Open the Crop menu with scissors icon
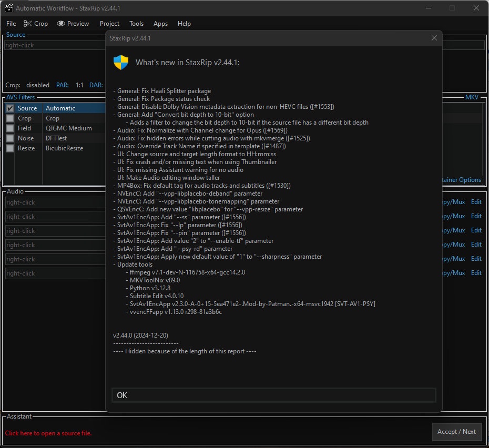 pos(36,24)
